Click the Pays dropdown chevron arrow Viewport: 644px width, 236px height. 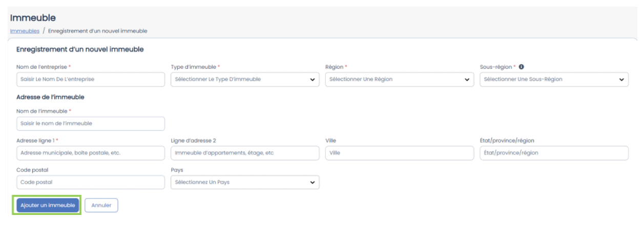click(x=312, y=183)
